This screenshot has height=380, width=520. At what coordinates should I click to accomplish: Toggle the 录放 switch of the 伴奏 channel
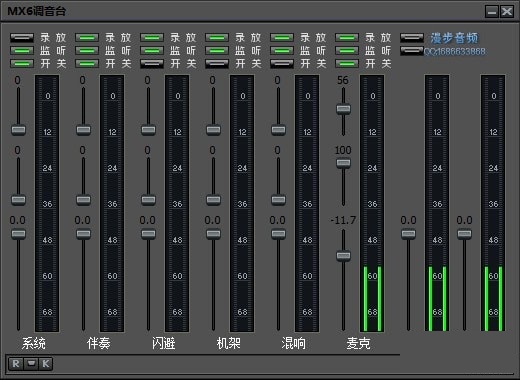coord(87,38)
